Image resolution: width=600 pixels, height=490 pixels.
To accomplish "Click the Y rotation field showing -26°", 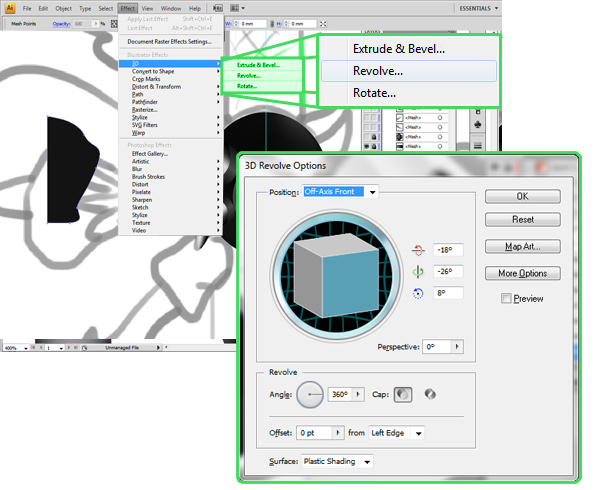I will [448, 272].
